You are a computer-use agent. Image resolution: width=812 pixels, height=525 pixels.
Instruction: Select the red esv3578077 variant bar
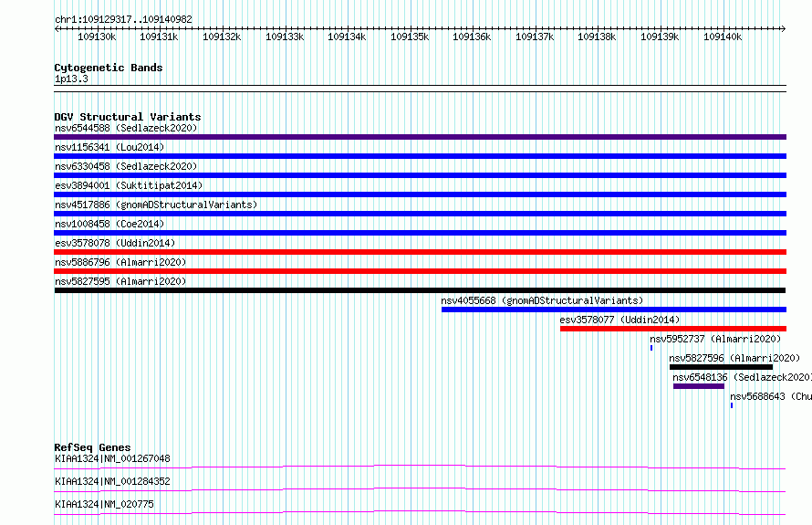point(673,329)
